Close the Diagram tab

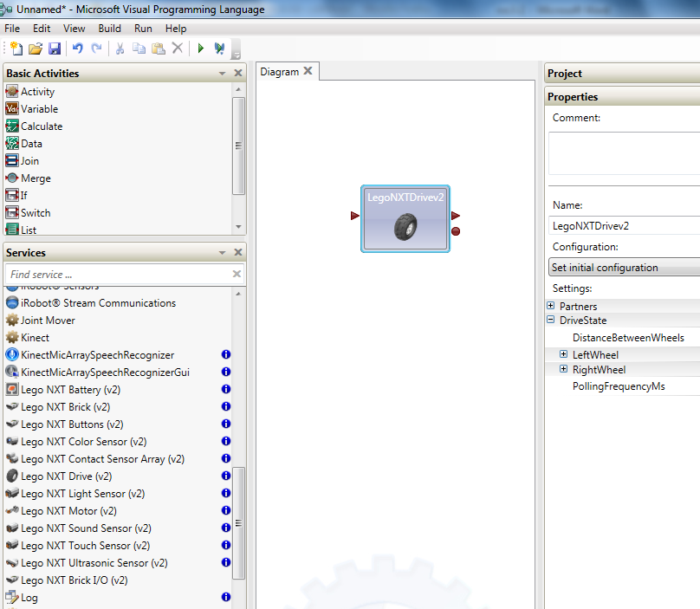308,71
